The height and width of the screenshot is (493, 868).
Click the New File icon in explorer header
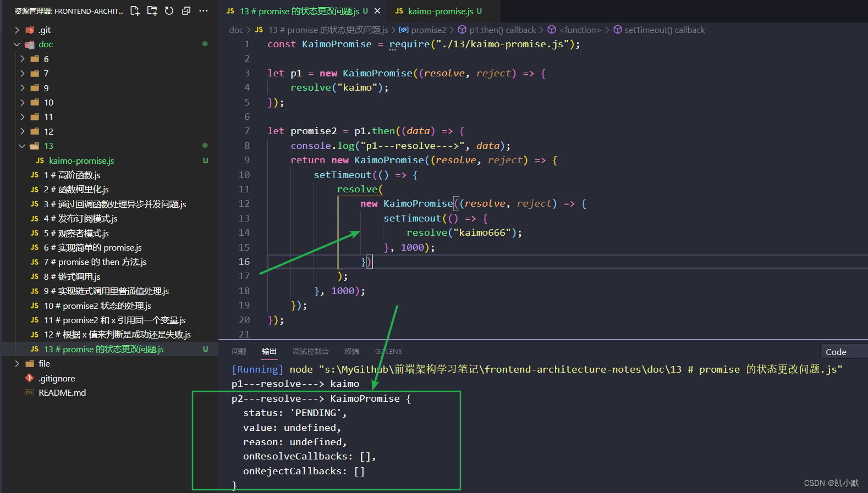coord(135,10)
